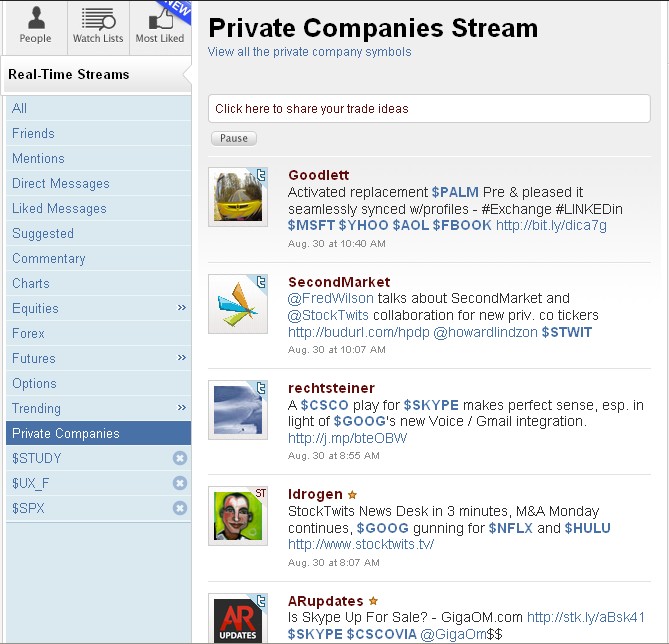Click the $PALM ticker symbol
Viewport: 669px width, 644px height.
coord(455,192)
